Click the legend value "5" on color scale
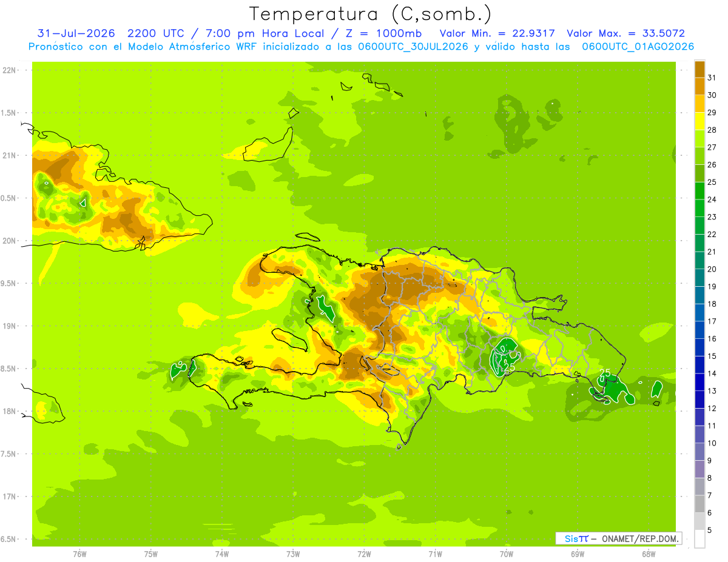The height and width of the screenshot is (562, 728). 710,530
